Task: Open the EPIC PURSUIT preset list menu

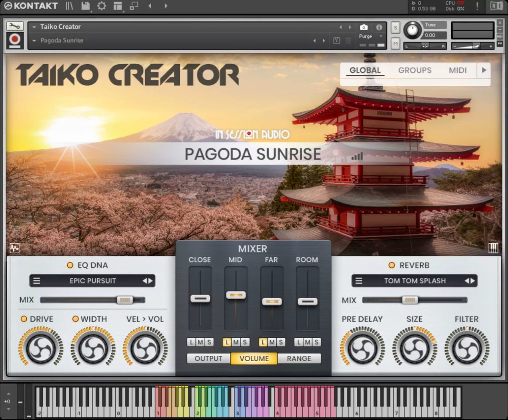Action: (x=37, y=281)
